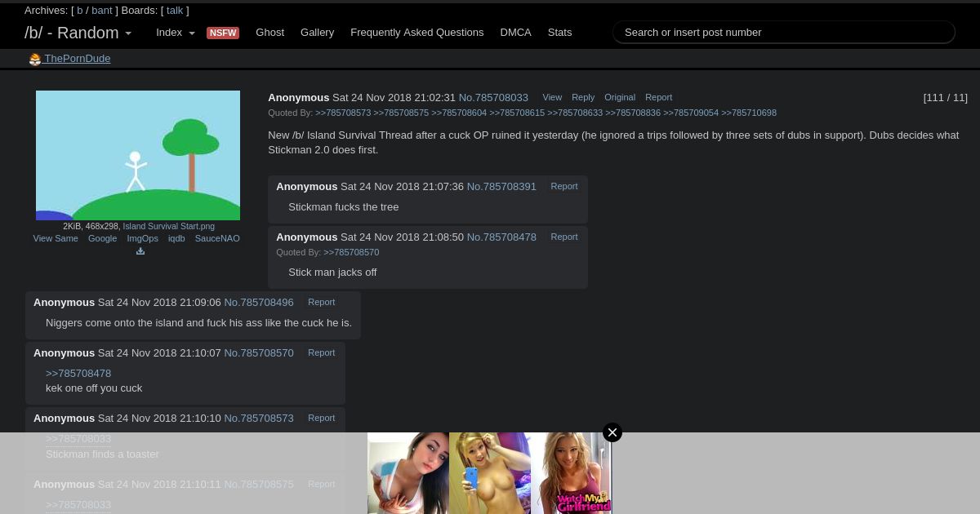Open the DMCA page

click(x=515, y=33)
